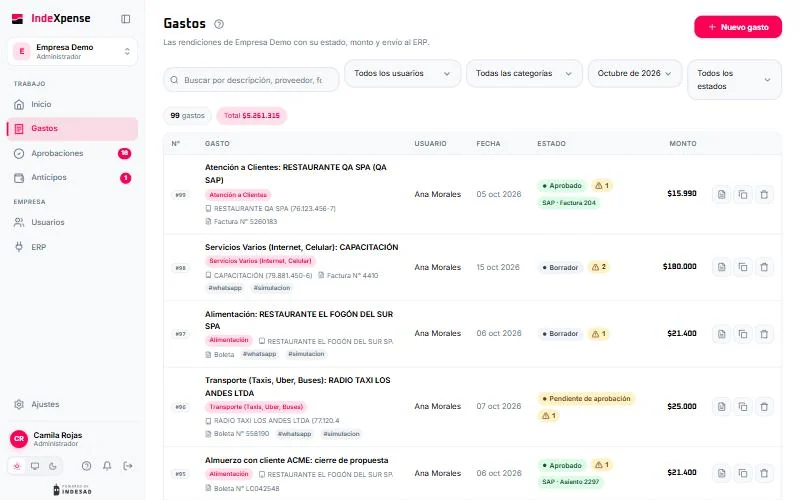Duplicate the Almuerzo con cliente ACME expense
The width and height of the screenshot is (800, 500).
click(743, 473)
